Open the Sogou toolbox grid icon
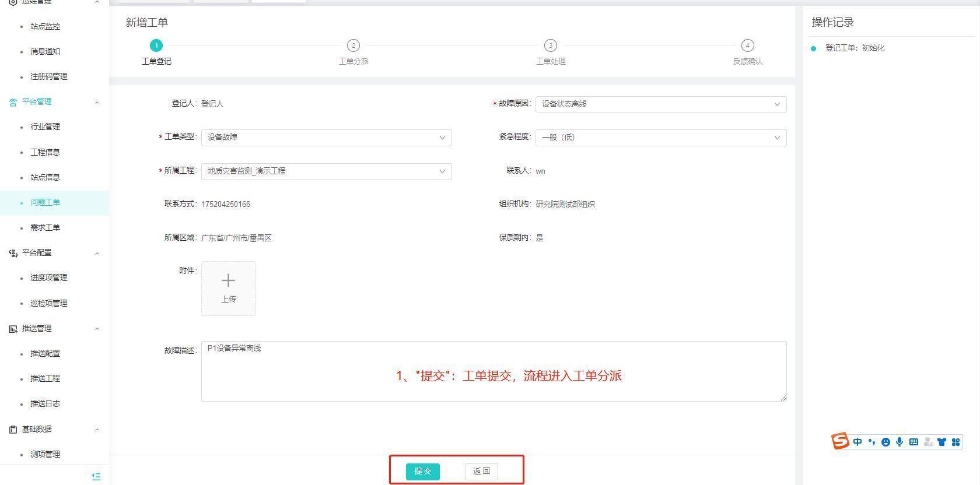This screenshot has height=485, width=980. (x=956, y=442)
